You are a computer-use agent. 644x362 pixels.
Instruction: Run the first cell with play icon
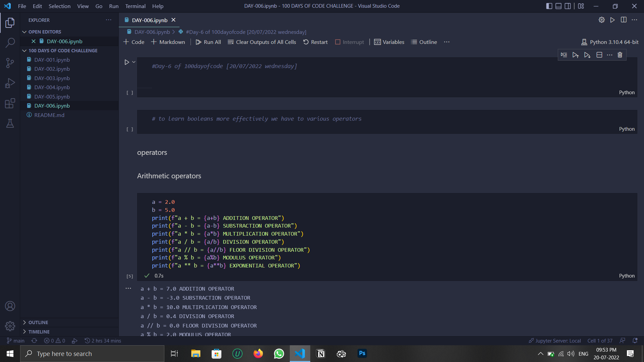pyautogui.click(x=127, y=62)
